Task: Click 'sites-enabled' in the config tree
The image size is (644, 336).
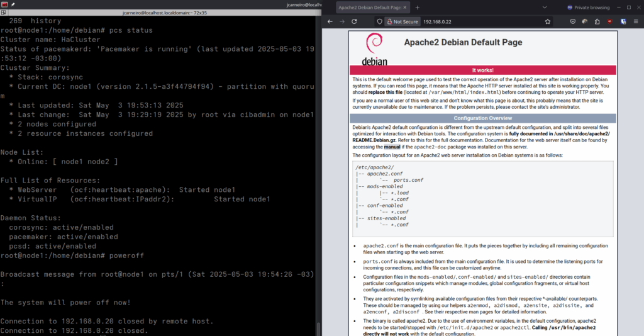Action: pyautogui.click(x=386, y=218)
